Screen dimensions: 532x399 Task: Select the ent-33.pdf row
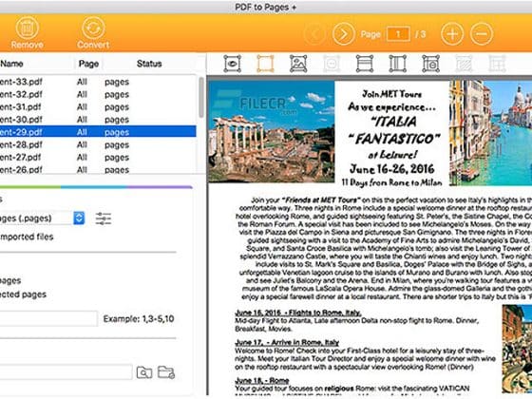98,82
